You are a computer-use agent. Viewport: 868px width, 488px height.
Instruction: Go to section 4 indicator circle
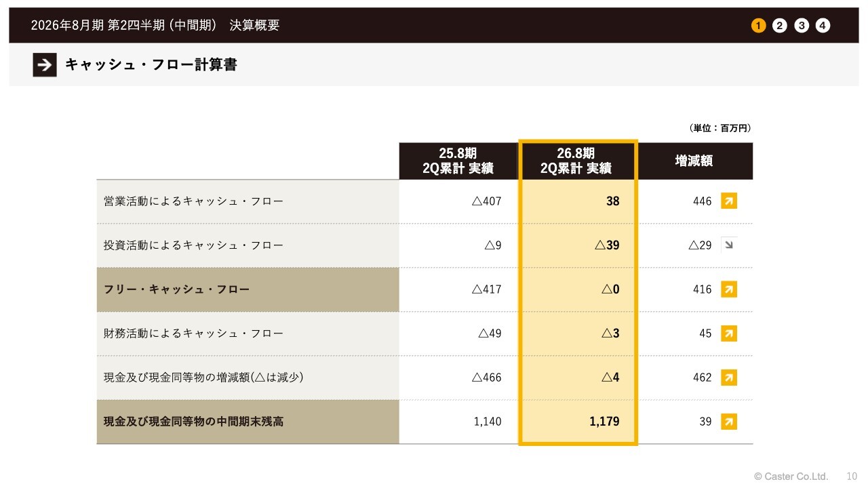[823, 26]
